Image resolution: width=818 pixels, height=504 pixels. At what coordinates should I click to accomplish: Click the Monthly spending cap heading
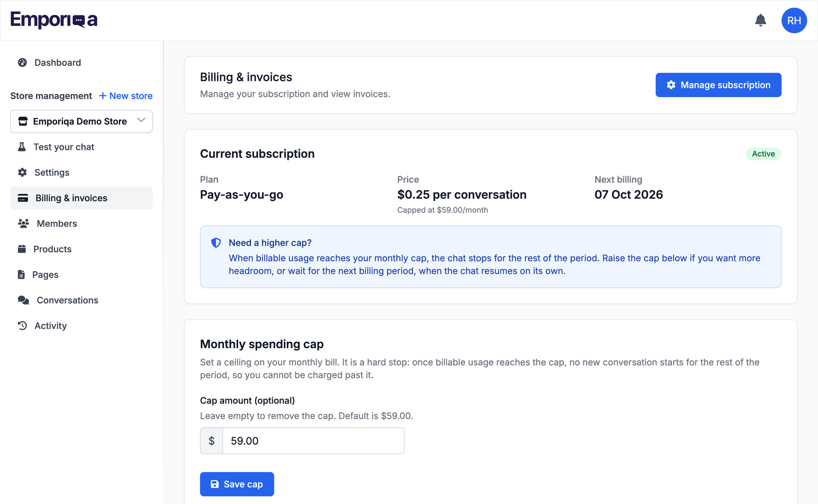[x=262, y=344]
